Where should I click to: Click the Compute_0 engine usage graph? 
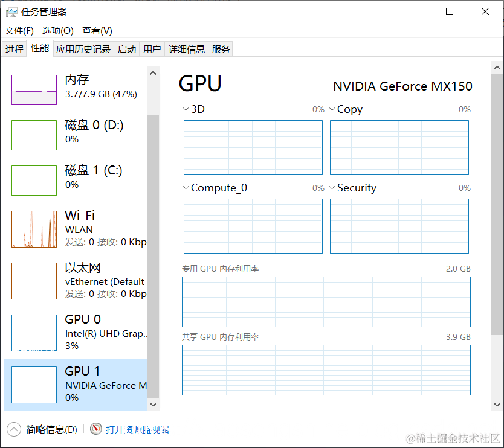coord(253,226)
